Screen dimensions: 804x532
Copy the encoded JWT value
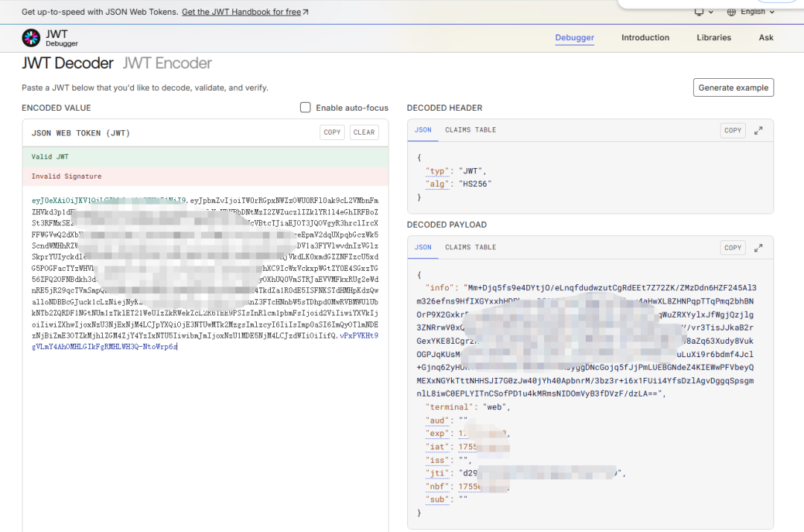tap(332, 132)
